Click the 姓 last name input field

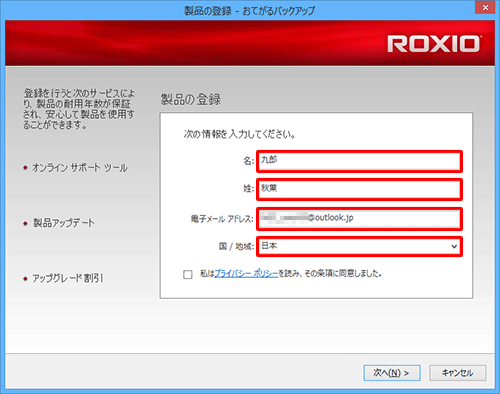pos(359,189)
